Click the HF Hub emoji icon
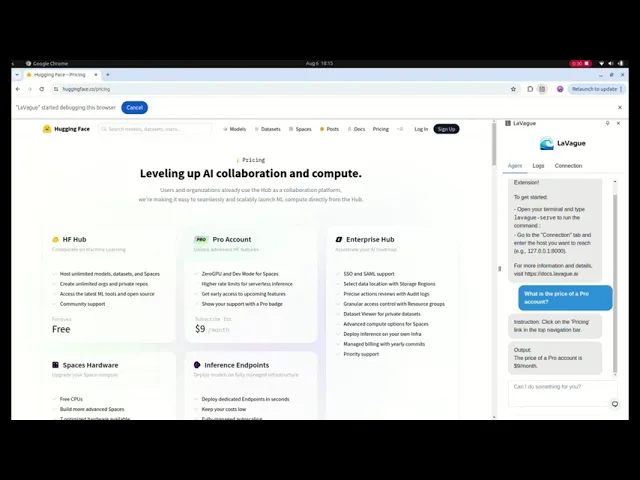Viewport: 640px width, 480px height. point(56,240)
